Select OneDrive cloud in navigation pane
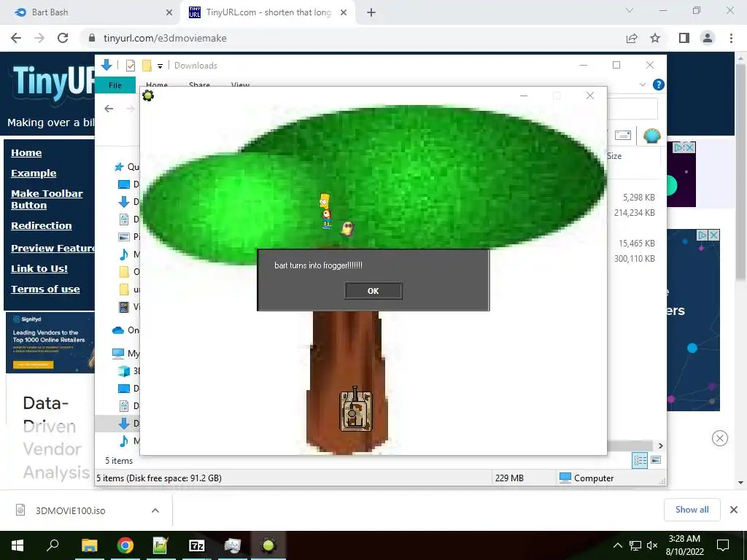 click(117, 330)
